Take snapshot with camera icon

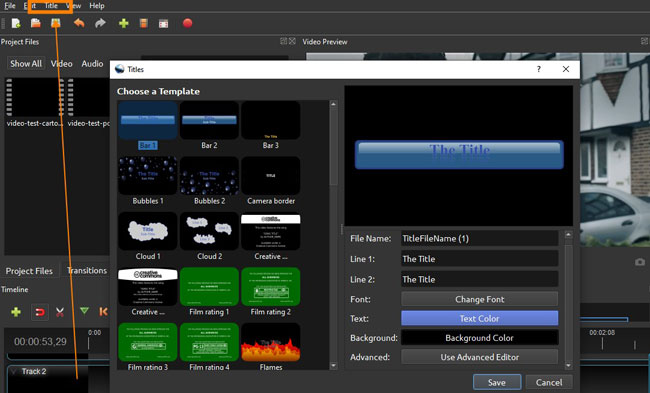coord(640,262)
